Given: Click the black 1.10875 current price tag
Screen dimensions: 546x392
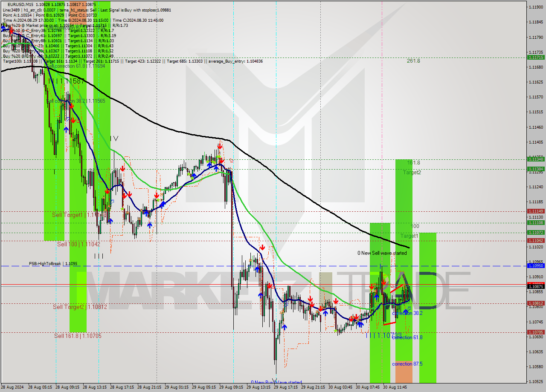Looking at the screenshot, I should point(535,286).
